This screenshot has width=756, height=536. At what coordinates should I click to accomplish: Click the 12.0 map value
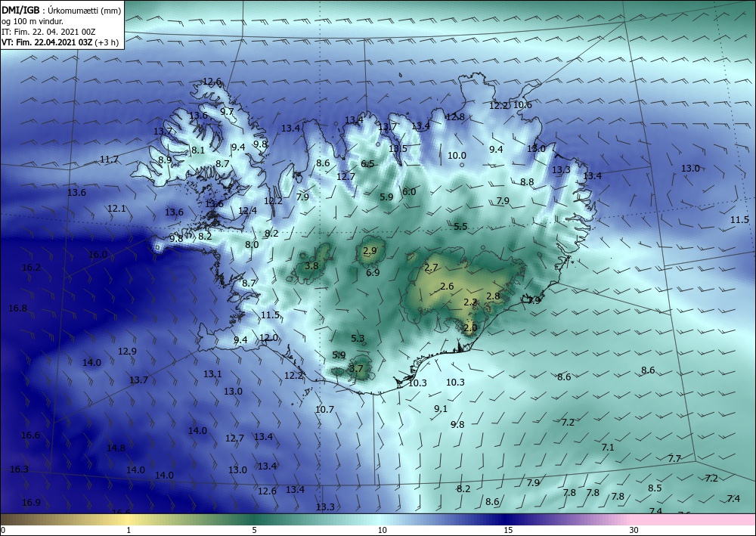tap(268, 337)
